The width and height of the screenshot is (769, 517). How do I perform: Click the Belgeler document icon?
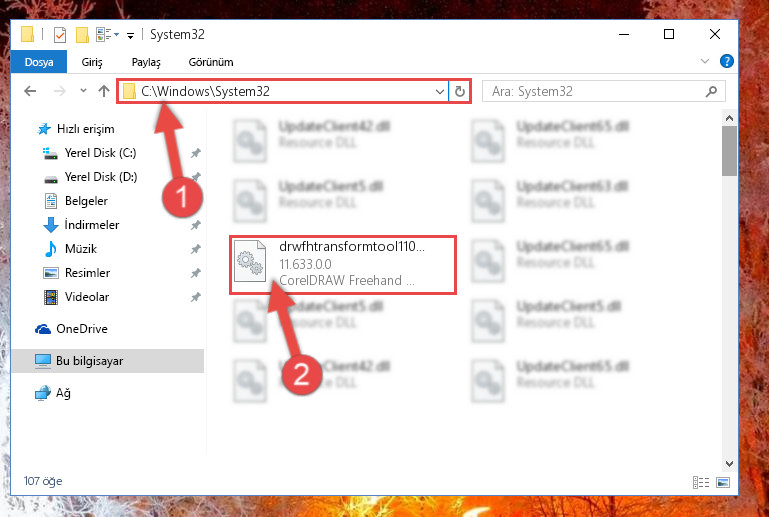point(51,201)
